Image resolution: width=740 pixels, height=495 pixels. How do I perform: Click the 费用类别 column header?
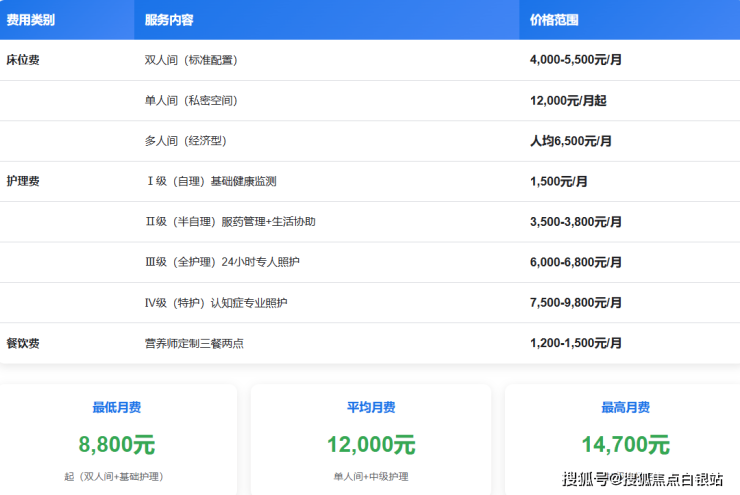pos(31,19)
